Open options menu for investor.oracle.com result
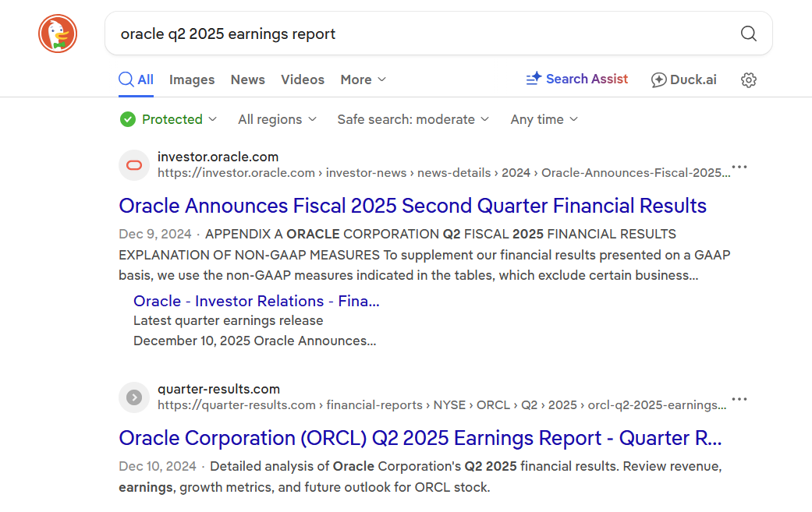 coord(739,167)
